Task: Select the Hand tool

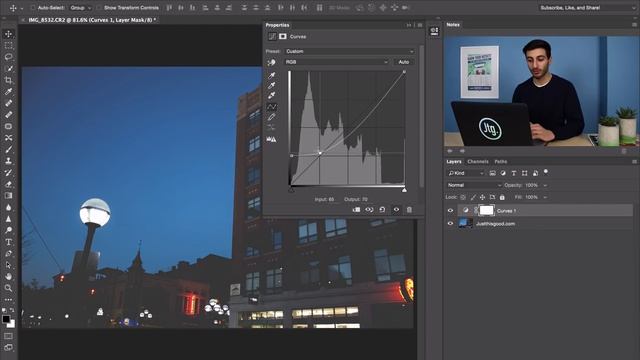Action: (x=8, y=276)
